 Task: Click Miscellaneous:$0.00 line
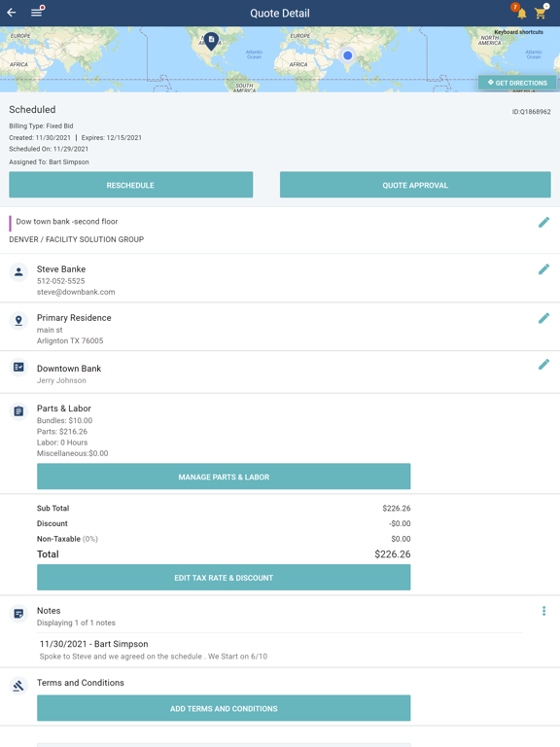coord(72,453)
